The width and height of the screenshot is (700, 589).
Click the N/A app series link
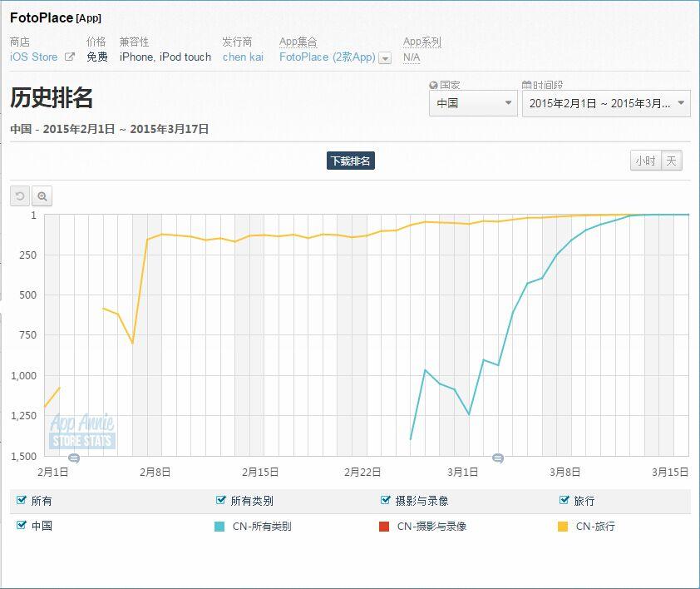[x=412, y=57]
